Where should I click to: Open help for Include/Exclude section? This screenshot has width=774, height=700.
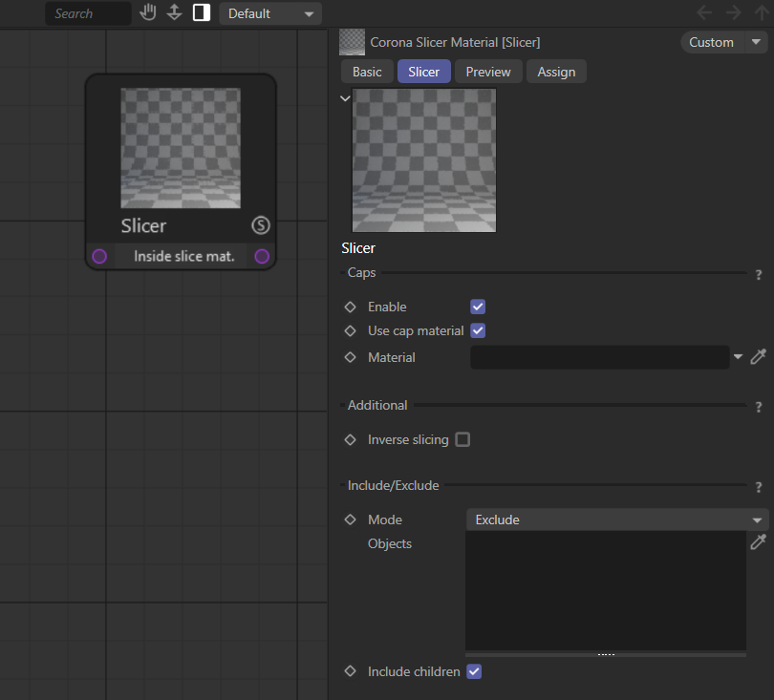point(759,488)
